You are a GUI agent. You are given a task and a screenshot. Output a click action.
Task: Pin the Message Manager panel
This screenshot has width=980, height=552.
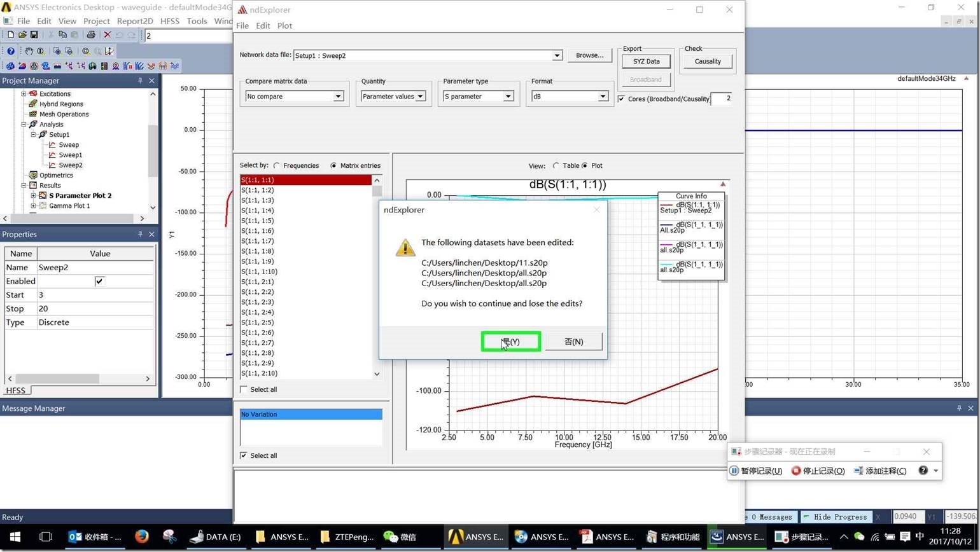[959, 408]
